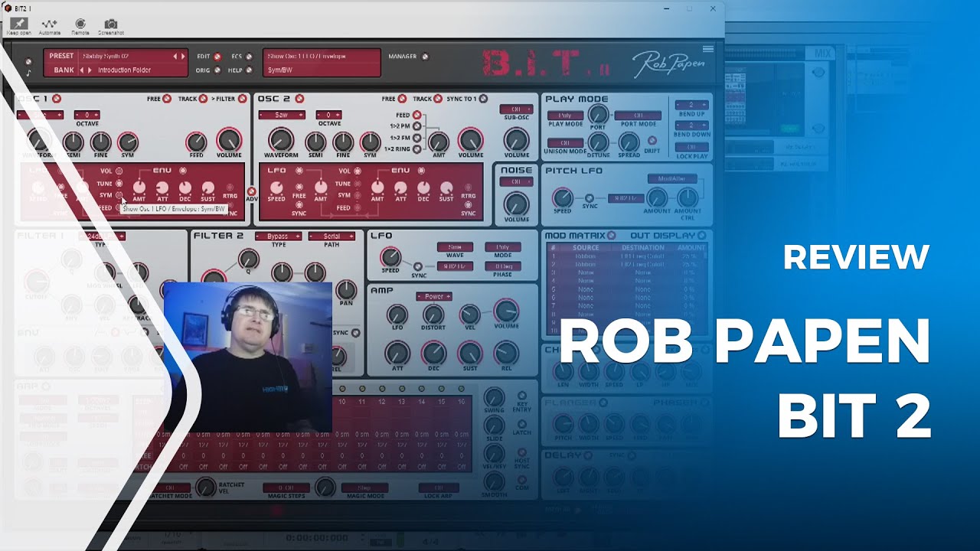This screenshot has height=551, width=980.
Task: Open the UNISON MODE dropdown
Action: click(565, 143)
